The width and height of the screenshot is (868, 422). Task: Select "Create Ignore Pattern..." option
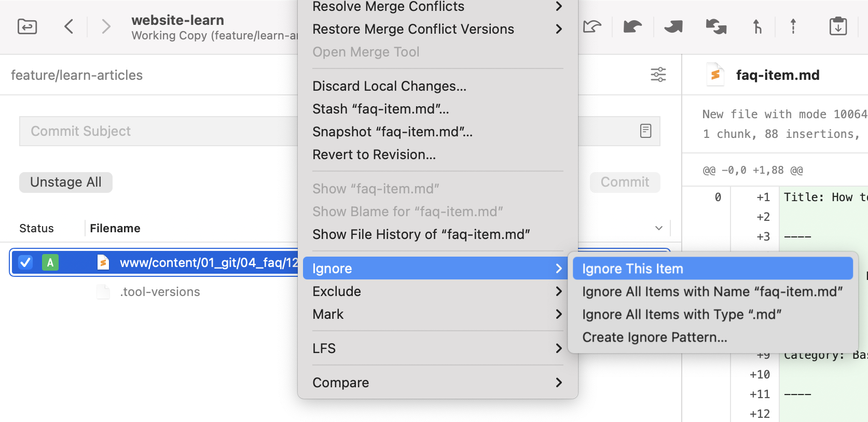[x=654, y=337]
